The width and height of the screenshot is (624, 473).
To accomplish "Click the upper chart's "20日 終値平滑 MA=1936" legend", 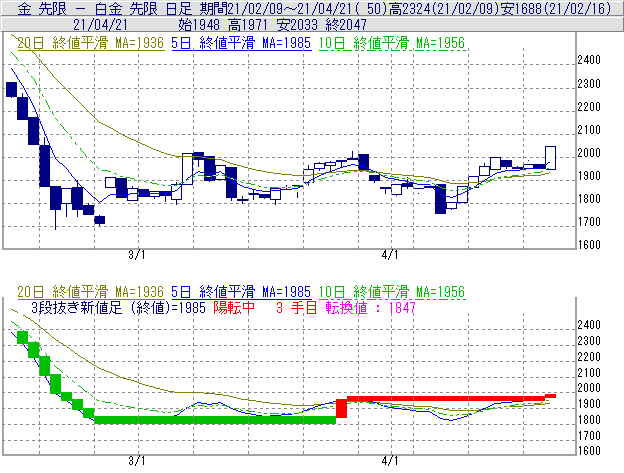I will pos(91,43).
